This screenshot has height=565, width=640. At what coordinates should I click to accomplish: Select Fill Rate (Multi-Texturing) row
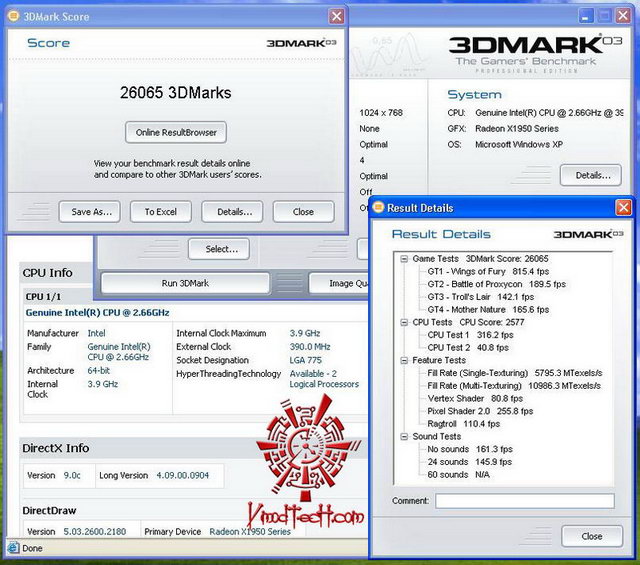514,385
